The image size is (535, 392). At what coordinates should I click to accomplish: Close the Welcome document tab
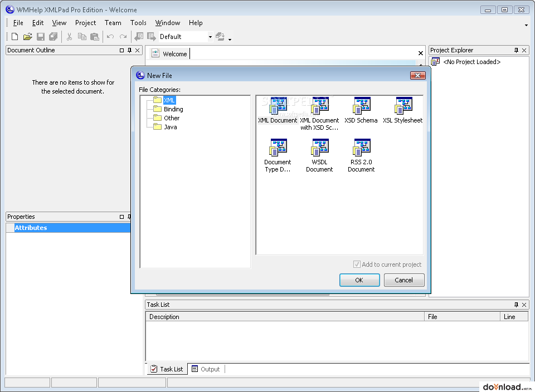click(x=421, y=53)
